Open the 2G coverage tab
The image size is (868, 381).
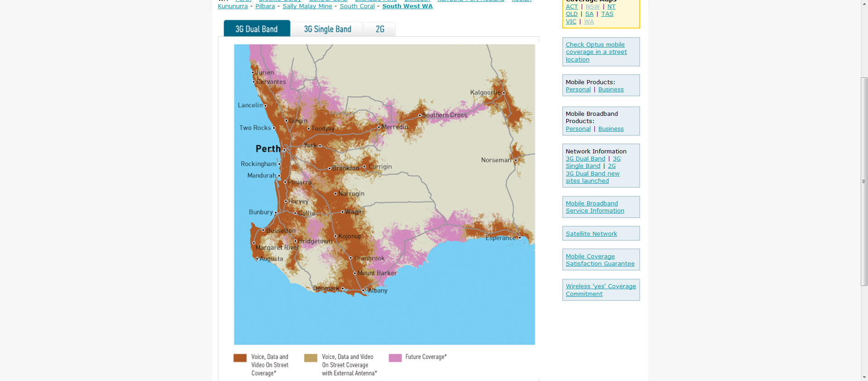(x=380, y=29)
